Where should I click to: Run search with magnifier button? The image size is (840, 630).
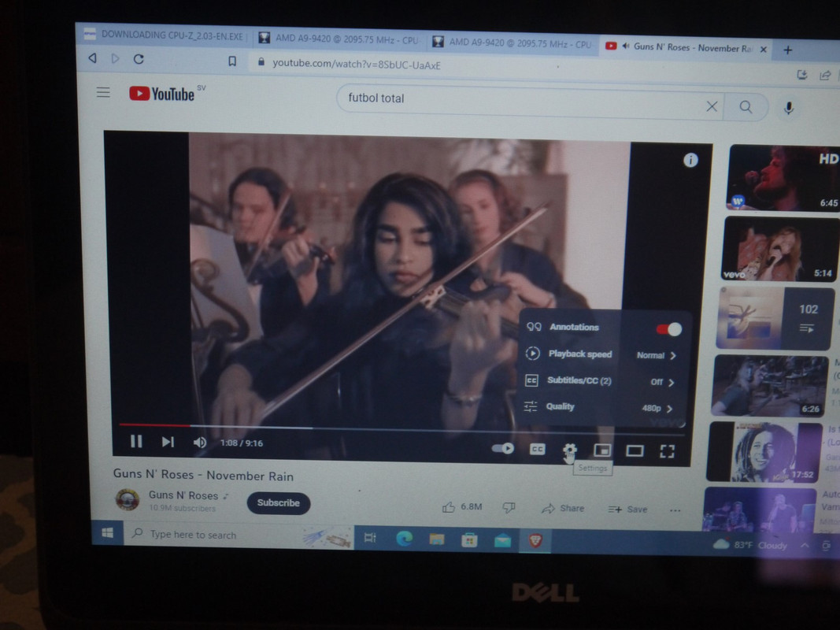point(746,107)
